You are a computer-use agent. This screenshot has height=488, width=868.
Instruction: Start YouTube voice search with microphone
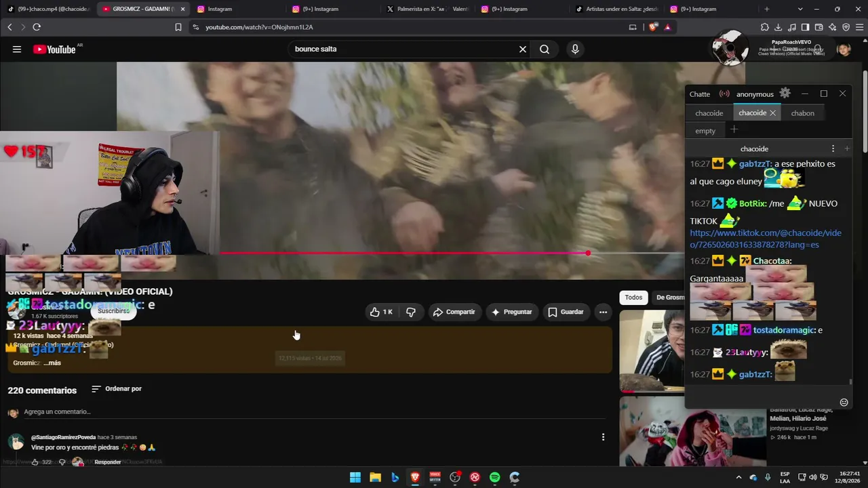click(x=575, y=49)
